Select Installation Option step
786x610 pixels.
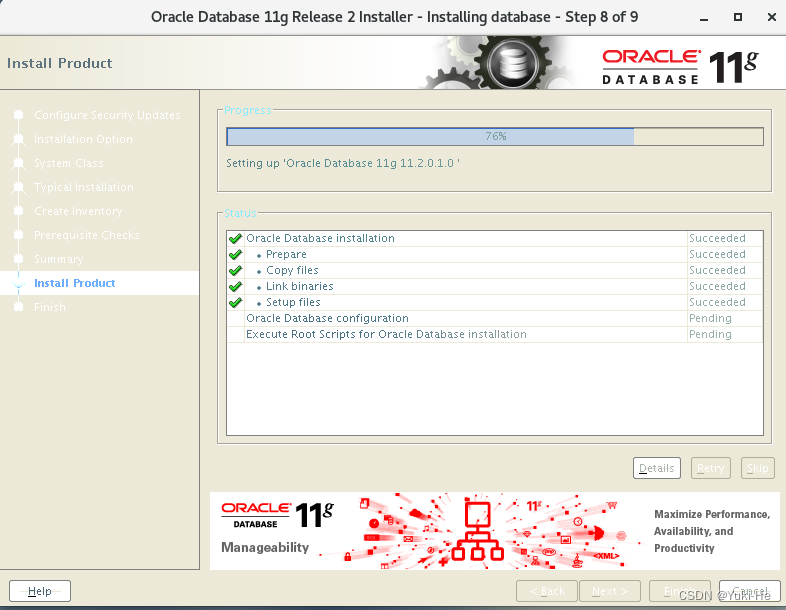[83, 139]
